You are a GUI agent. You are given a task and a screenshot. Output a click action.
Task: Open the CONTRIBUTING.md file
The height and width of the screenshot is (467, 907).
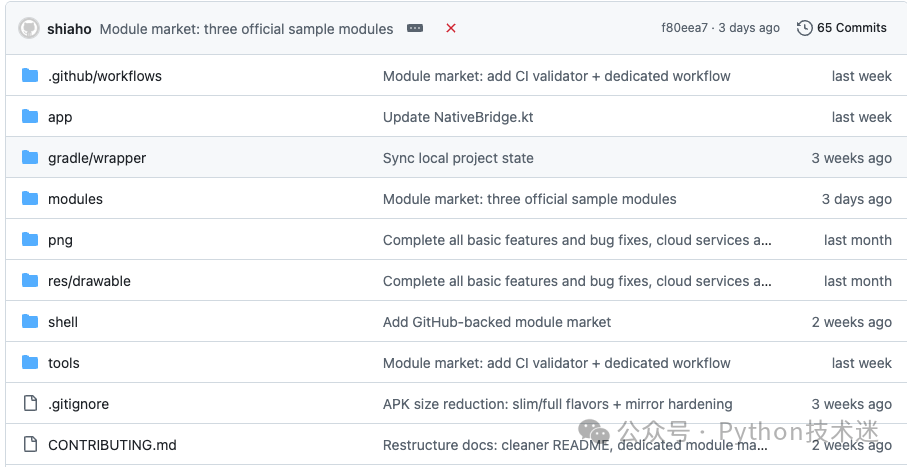[112, 445]
